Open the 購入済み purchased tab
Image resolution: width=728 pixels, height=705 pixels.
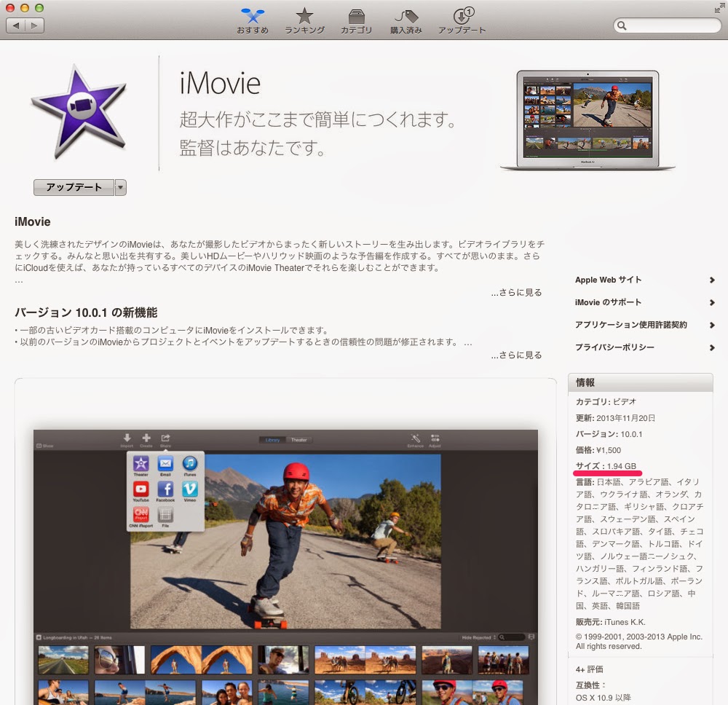coord(406,22)
